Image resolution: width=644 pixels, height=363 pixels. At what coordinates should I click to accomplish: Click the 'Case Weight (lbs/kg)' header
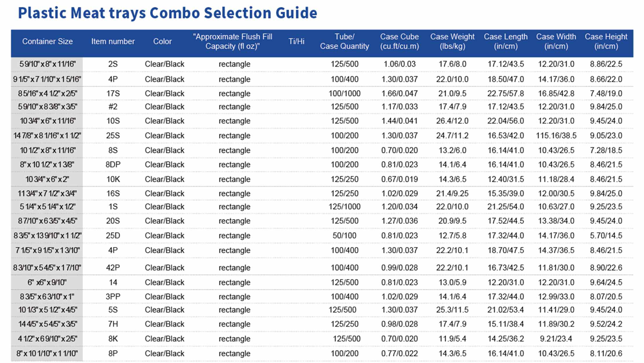tap(452, 42)
